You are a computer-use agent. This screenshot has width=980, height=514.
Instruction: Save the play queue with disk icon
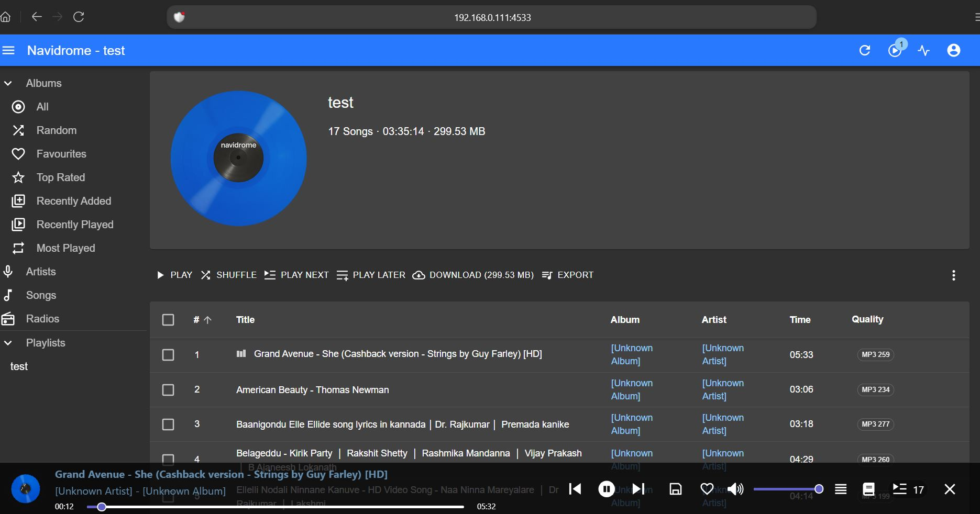coord(676,489)
